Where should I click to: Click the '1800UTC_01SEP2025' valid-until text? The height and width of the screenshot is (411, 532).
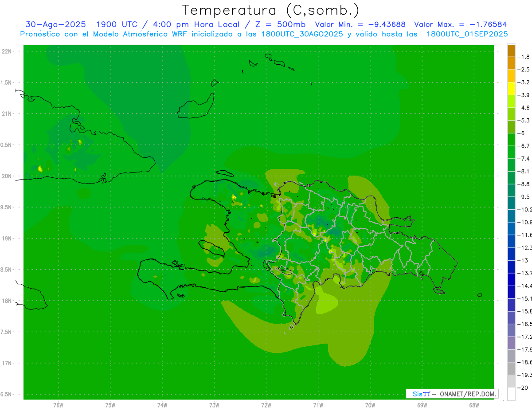coord(467,34)
